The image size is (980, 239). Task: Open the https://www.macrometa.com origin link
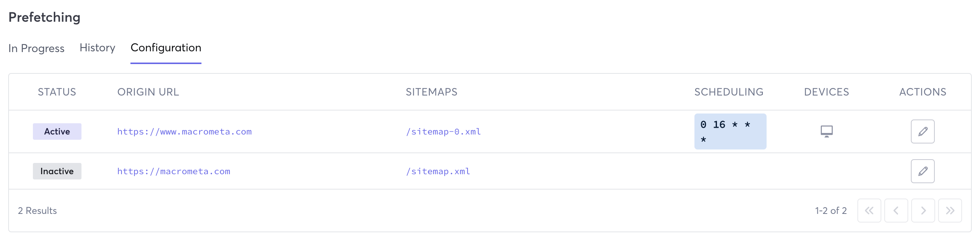coord(184,131)
